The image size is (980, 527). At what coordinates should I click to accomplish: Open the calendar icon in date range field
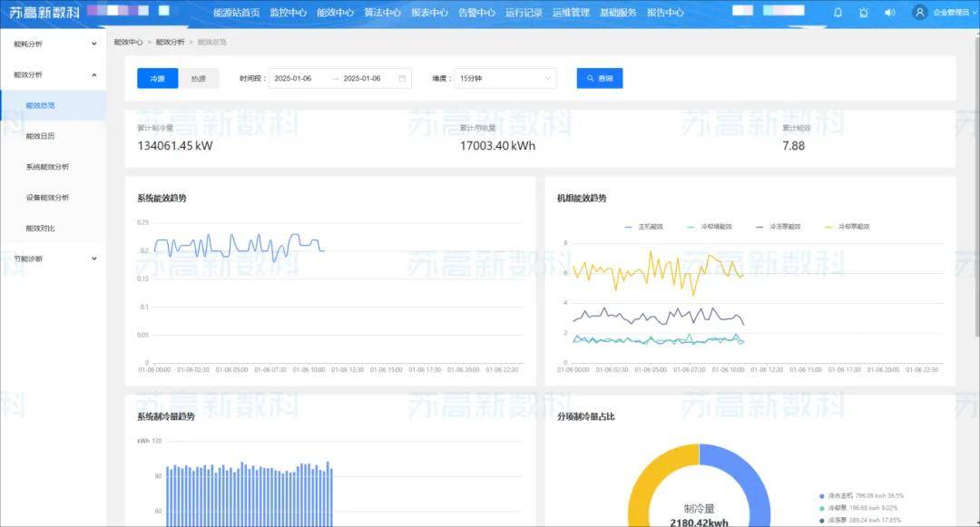402,79
